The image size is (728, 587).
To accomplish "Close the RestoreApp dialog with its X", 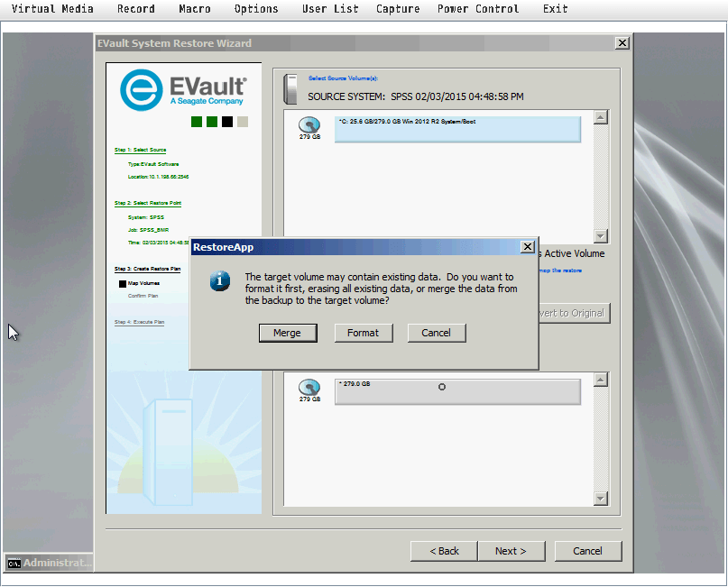I will tap(528, 247).
